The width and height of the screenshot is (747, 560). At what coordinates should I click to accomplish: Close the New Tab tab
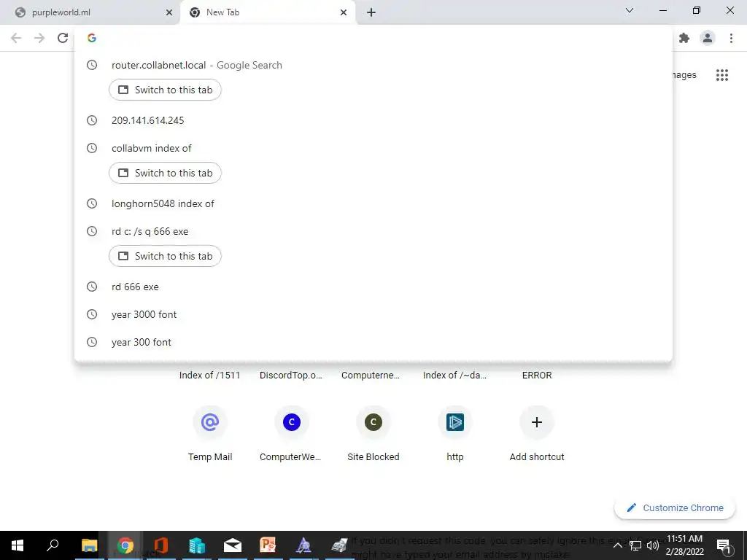coord(344,12)
